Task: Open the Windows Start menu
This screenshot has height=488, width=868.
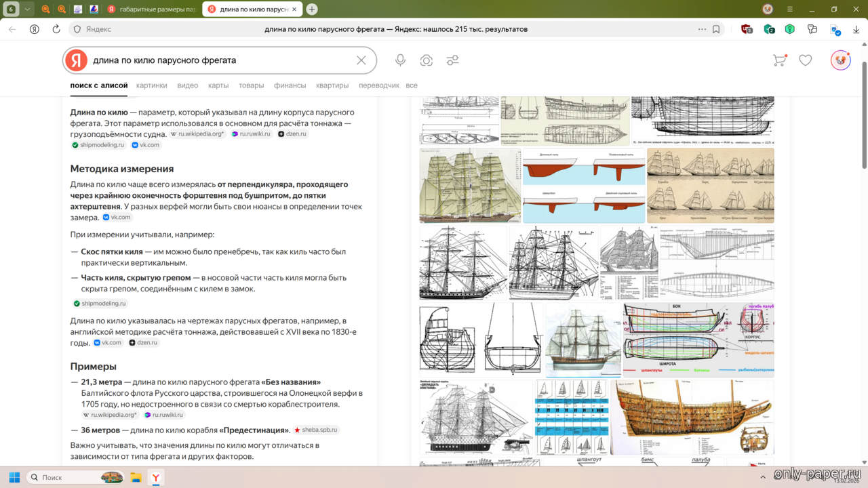Action: [x=14, y=477]
